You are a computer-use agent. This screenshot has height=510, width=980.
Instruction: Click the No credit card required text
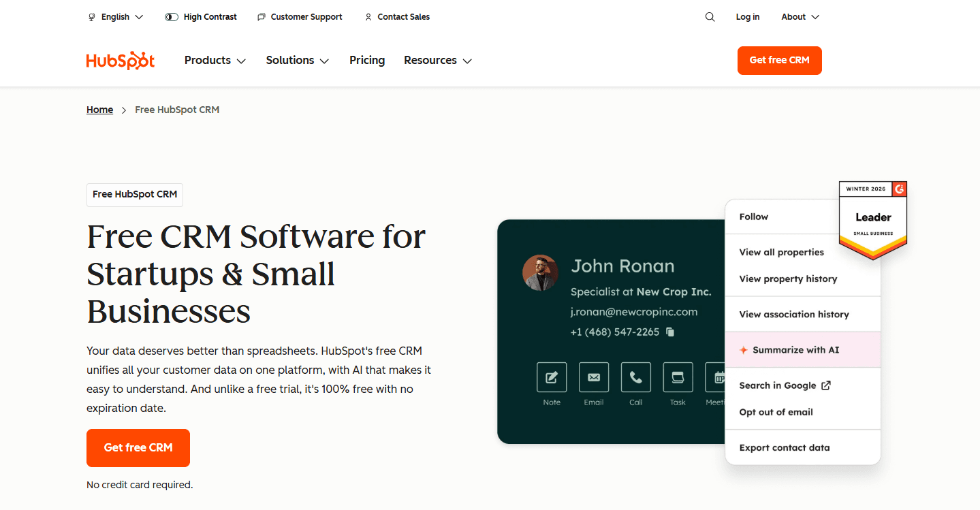coord(140,485)
